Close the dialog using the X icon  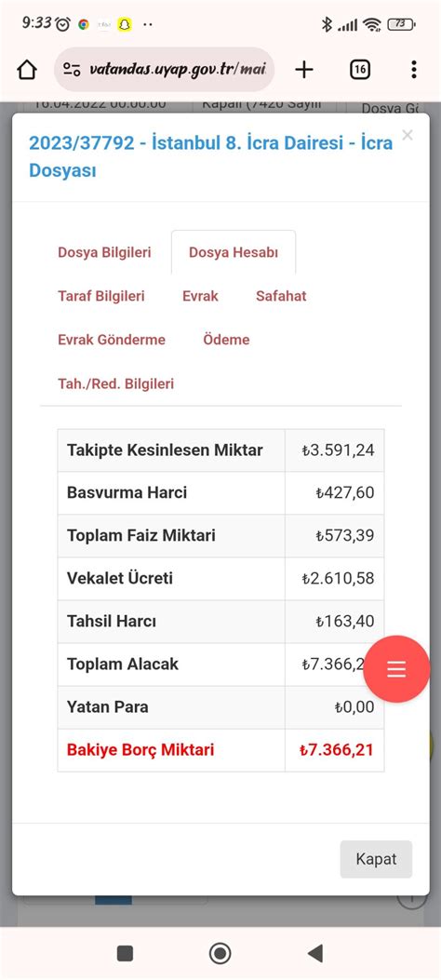coord(408,135)
